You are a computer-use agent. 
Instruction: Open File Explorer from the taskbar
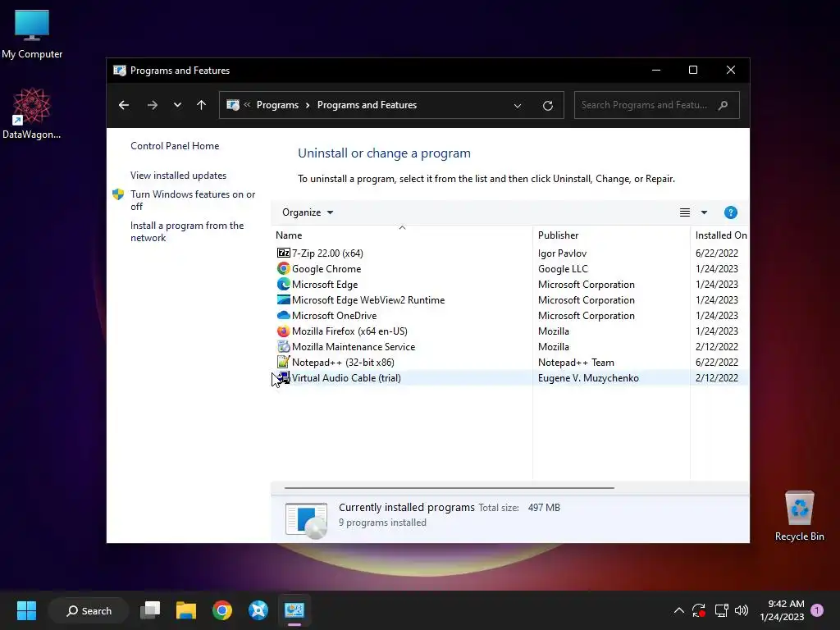point(186,610)
